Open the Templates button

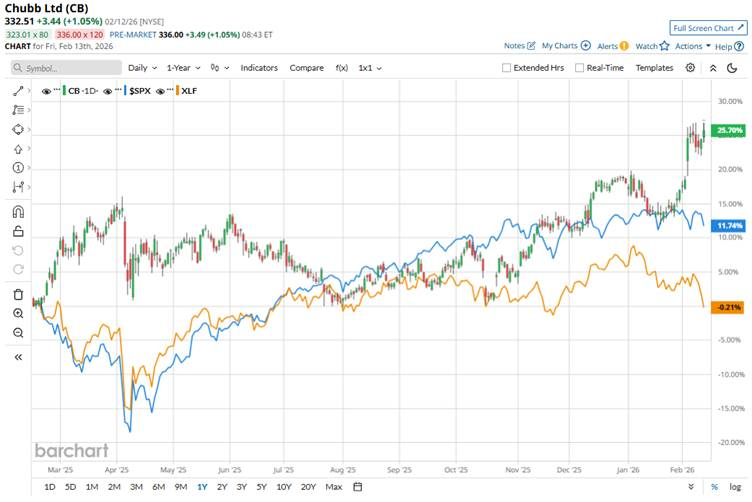(x=654, y=67)
